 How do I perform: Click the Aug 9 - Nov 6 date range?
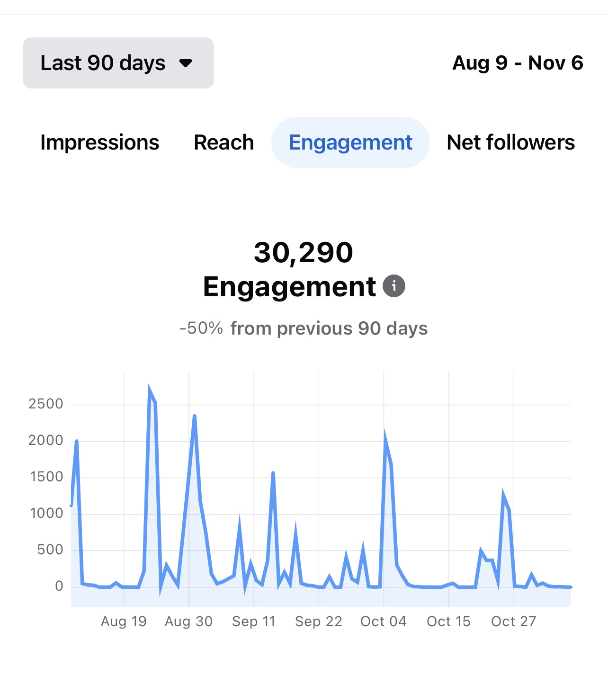click(x=518, y=63)
